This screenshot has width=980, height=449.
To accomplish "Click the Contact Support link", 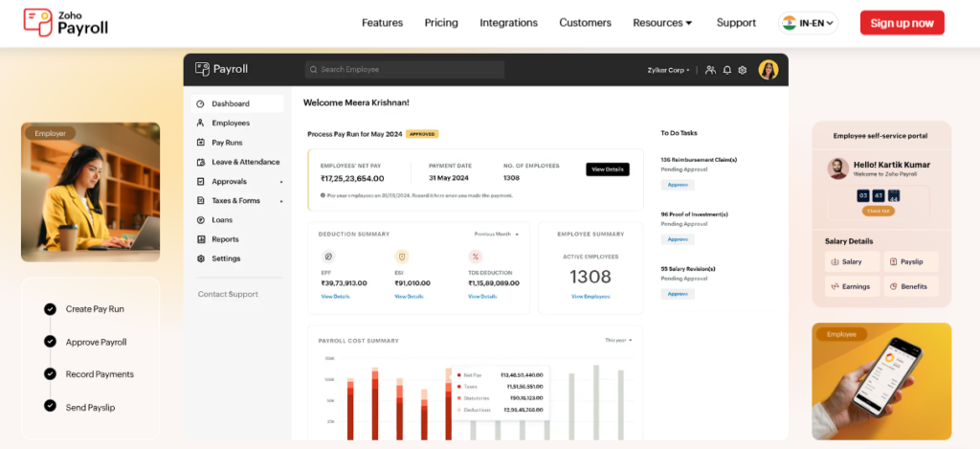I will click(228, 294).
